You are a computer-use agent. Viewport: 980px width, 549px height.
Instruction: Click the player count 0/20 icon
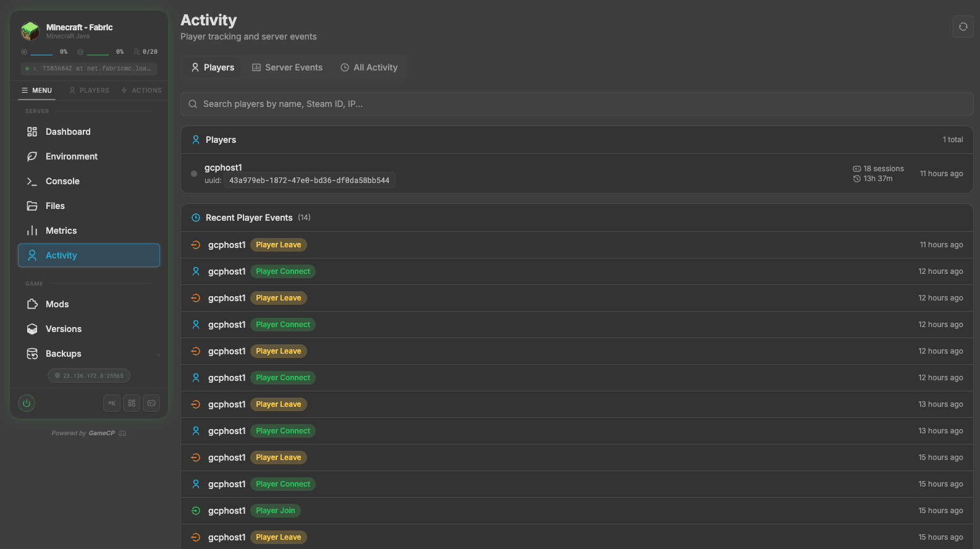coord(137,52)
